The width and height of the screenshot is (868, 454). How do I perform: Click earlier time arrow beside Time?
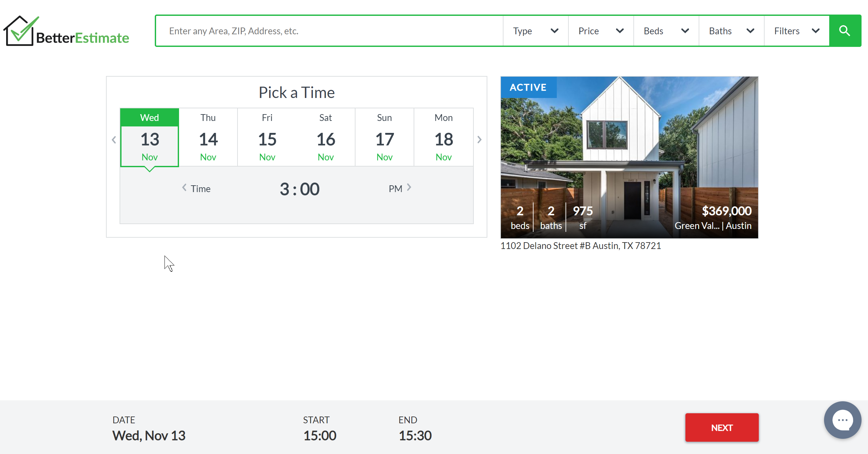click(x=184, y=188)
